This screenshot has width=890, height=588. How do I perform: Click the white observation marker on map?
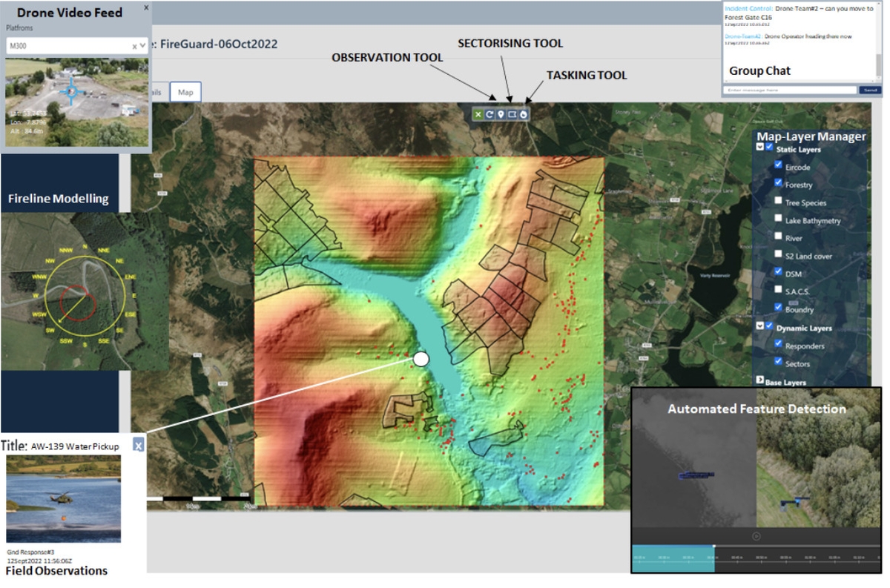pyautogui.click(x=421, y=359)
